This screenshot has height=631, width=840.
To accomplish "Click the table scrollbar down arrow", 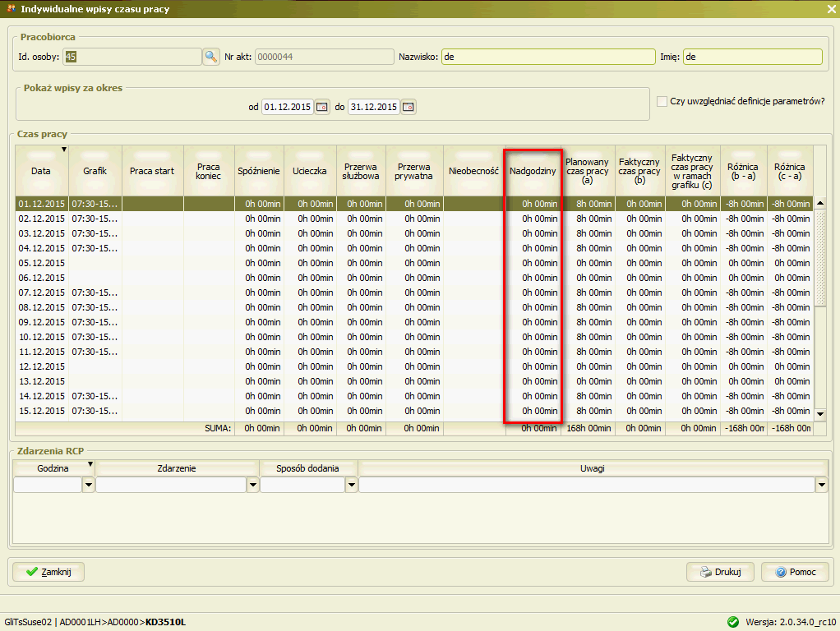I will click(x=820, y=414).
